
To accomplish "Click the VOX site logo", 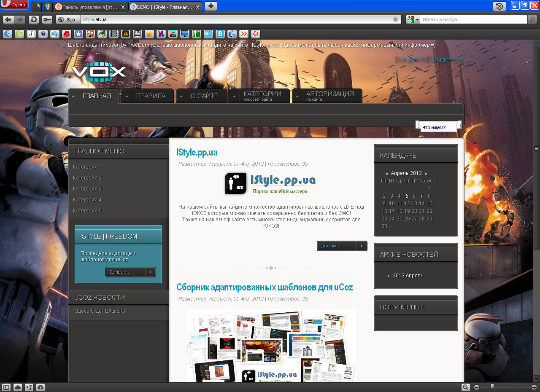I will 99,72.
